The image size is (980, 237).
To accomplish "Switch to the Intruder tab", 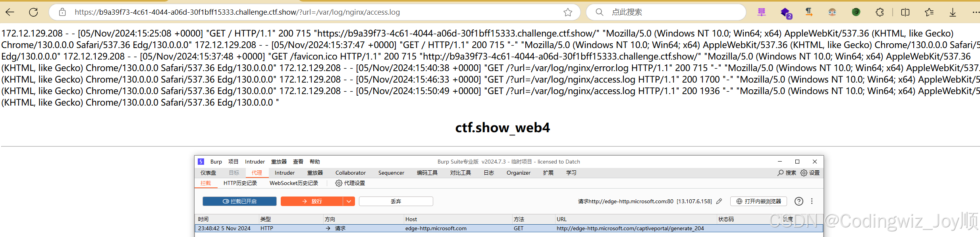I will point(285,173).
